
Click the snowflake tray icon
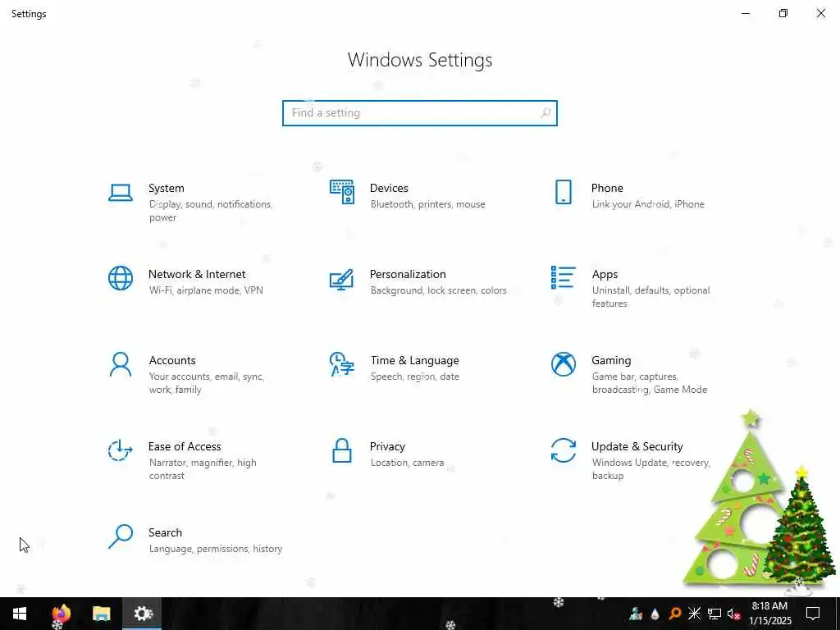(x=694, y=614)
